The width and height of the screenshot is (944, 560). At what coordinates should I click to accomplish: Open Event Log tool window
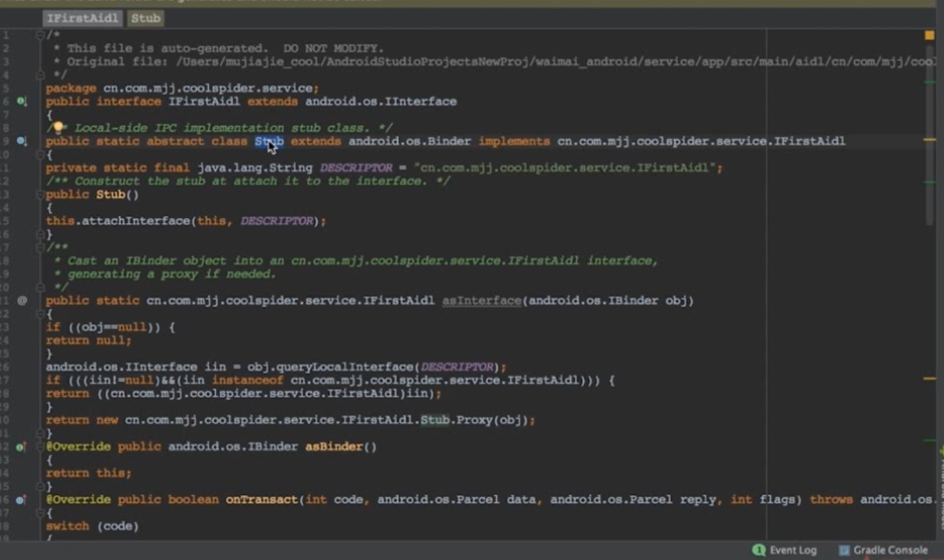784,550
